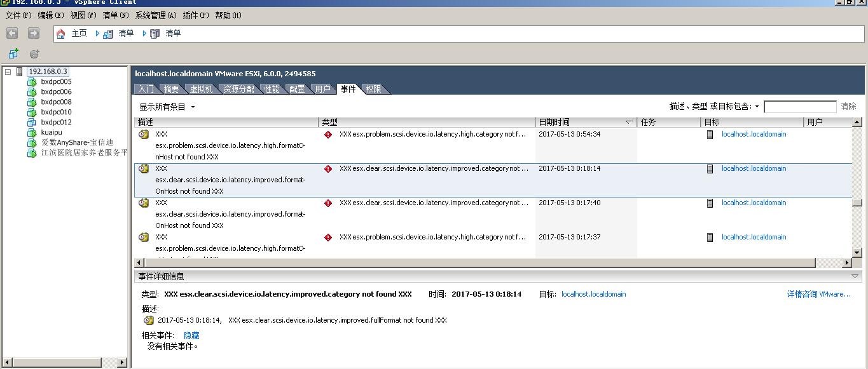The width and height of the screenshot is (868, 369).
Task: Go back with the navigation arrow
Action: click(12, 33)
